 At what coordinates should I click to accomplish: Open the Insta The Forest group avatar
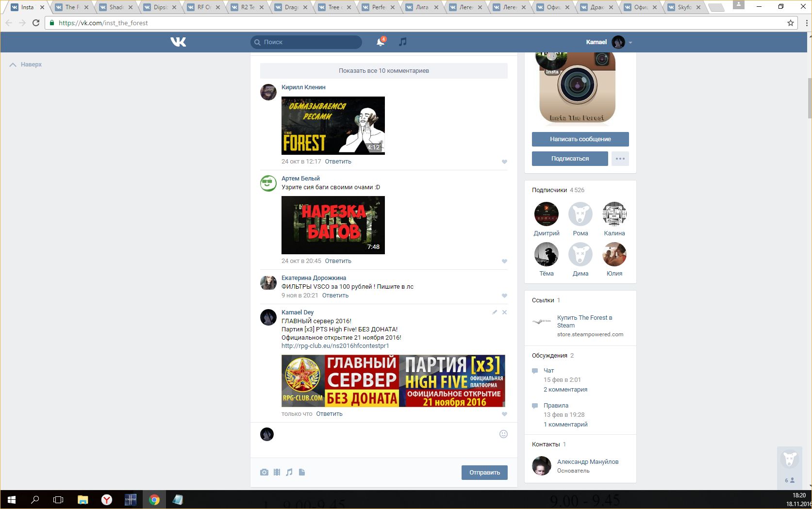tap(577, 88)
